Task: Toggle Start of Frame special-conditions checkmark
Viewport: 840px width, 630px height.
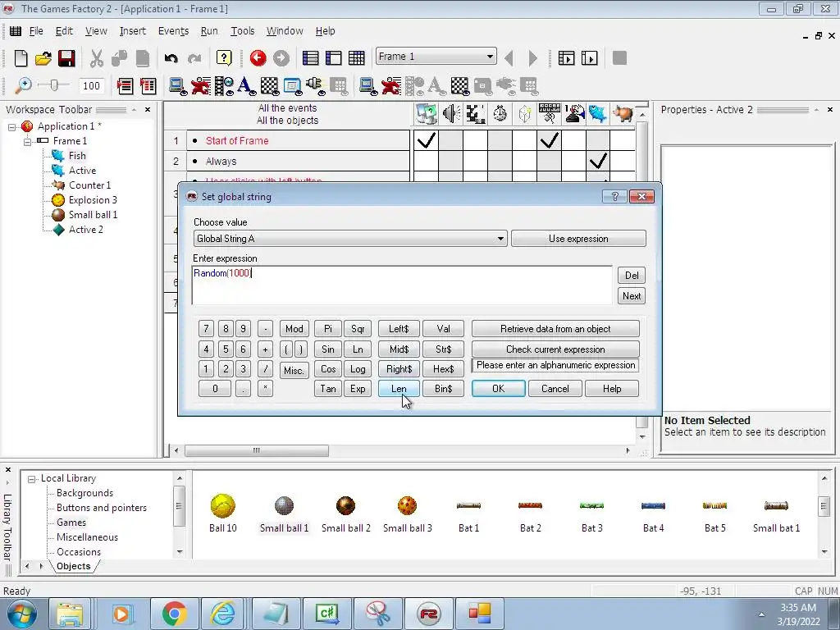Action: pos(426,140)
